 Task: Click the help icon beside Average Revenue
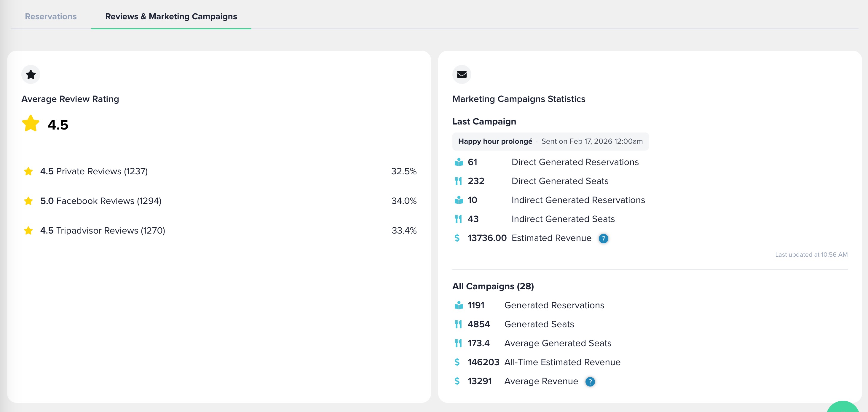point(590,382)
